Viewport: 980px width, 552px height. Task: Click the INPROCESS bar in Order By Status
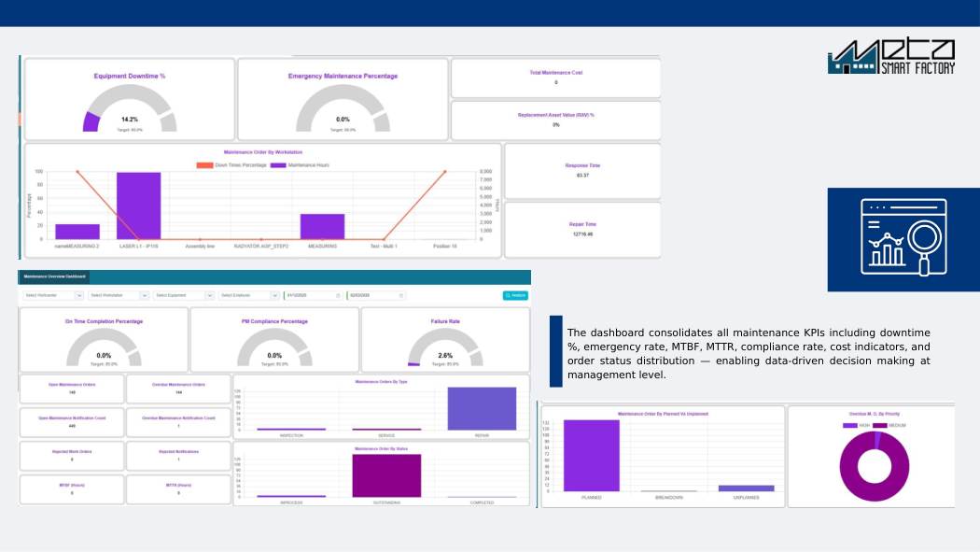[x=291, y=496]
